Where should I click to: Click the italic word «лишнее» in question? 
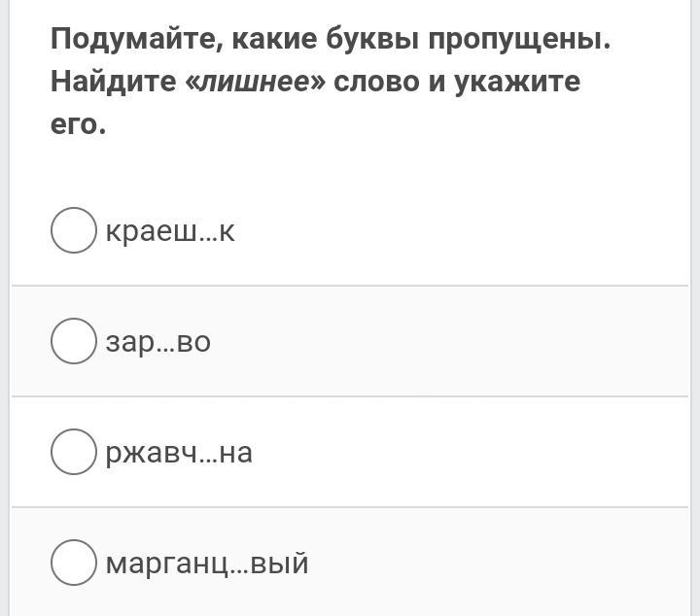pos(256,82)
